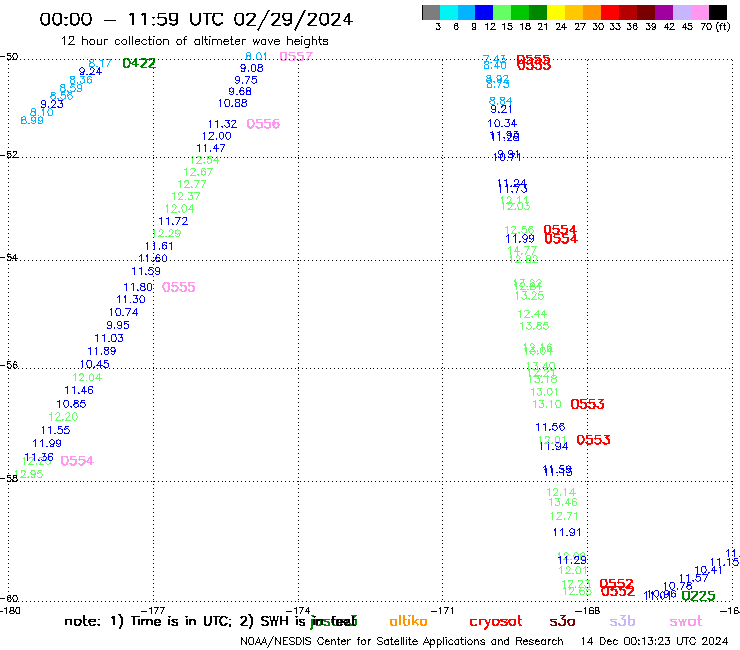Screen dimensions: 740x650
Task: Click the '-56' latitude axis label
Action: 9,365
